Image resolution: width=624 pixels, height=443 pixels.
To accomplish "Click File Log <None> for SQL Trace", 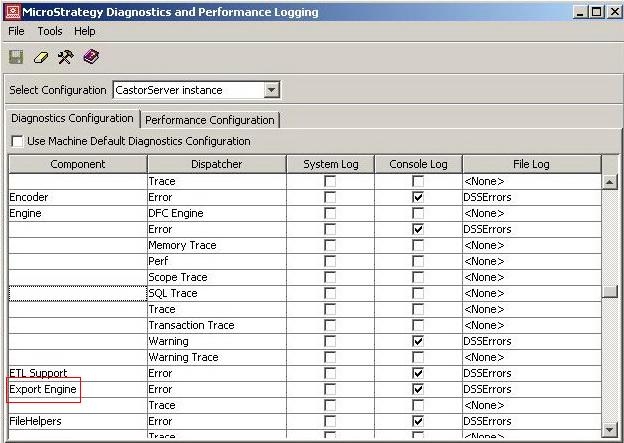I will [x=530, y=294].
